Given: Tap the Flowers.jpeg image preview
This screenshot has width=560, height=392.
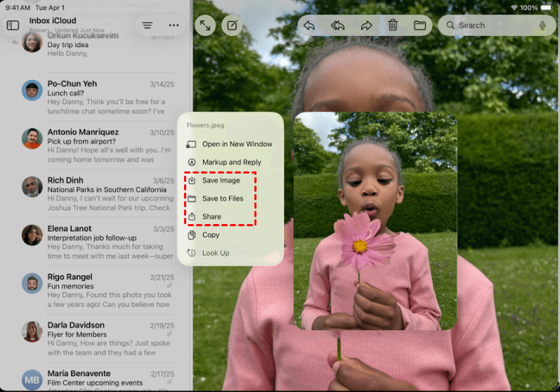Looking at the screenshot, I should pos(375,221).
